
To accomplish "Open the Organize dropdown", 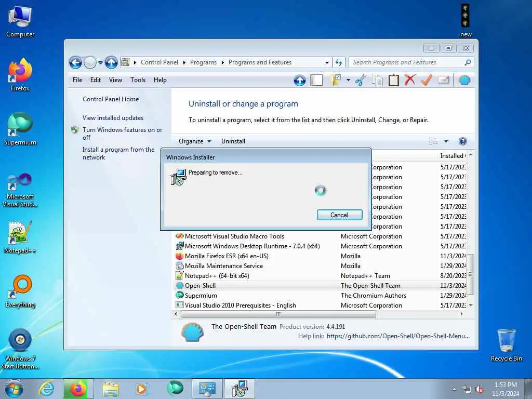I will click(195, 141).
